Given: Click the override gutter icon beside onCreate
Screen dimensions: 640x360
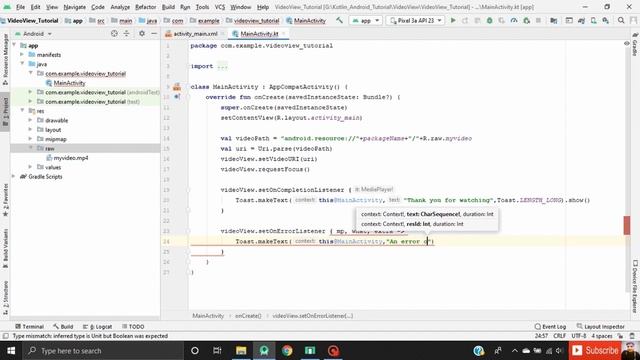Looking at the screenshot, I should (x=177, y=97).
